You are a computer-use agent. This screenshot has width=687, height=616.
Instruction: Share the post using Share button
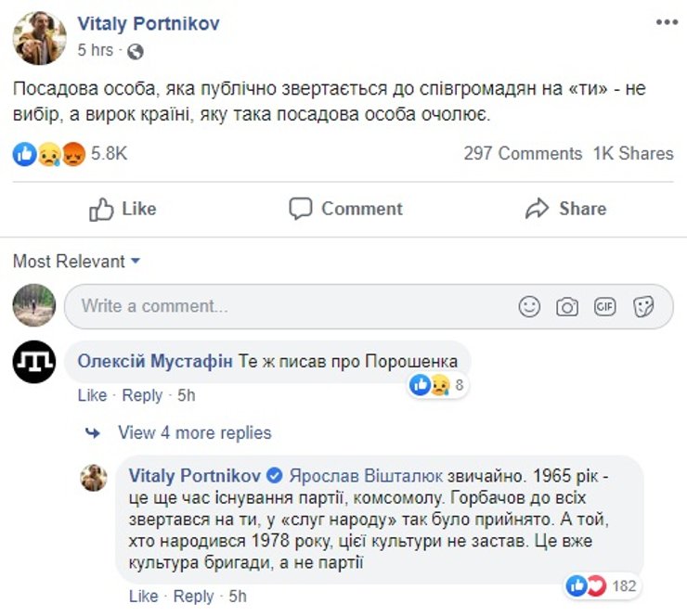tap(565, 209)
